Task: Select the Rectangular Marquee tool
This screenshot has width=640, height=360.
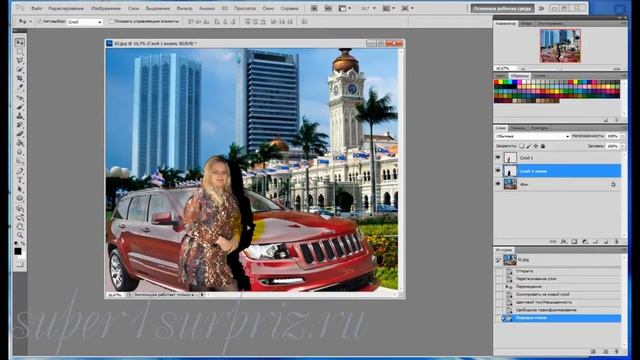Action: coord(20,51)
